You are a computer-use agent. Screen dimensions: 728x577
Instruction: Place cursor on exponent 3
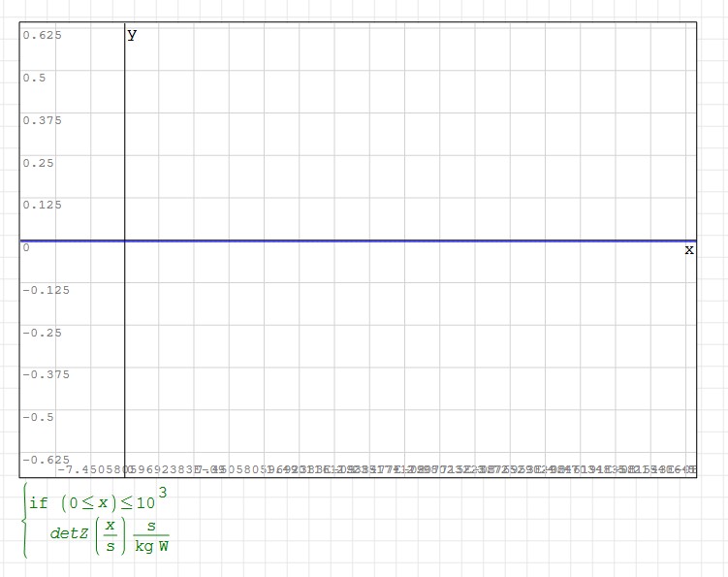point(163,494)
